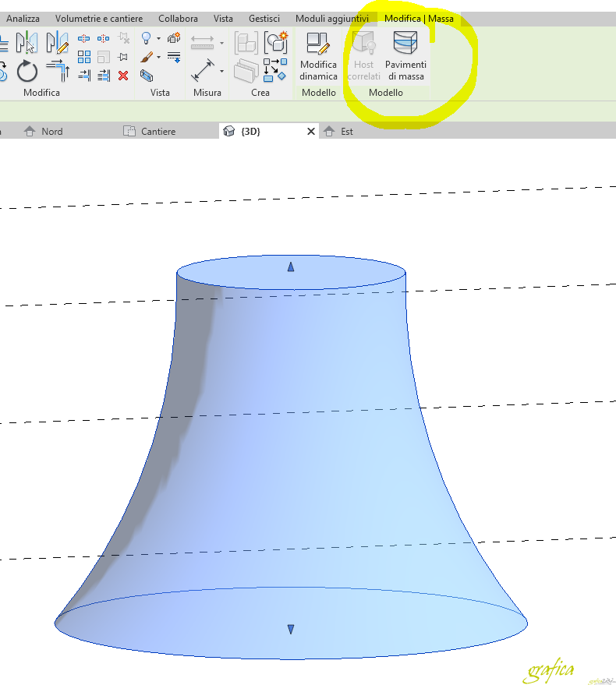Viewport: 616px width, 685px height.
Task: Open the Hide in View dropdown arrow
Action: [x=159, y=38]
